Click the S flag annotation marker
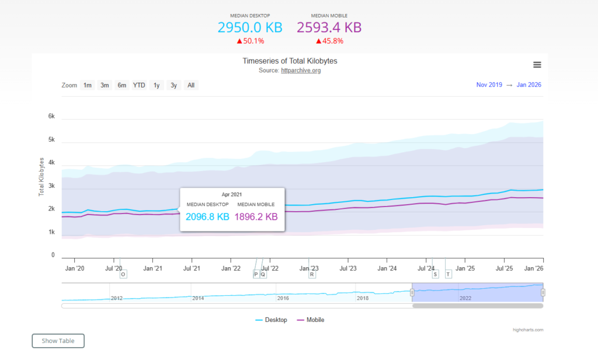 coord(435,274)
